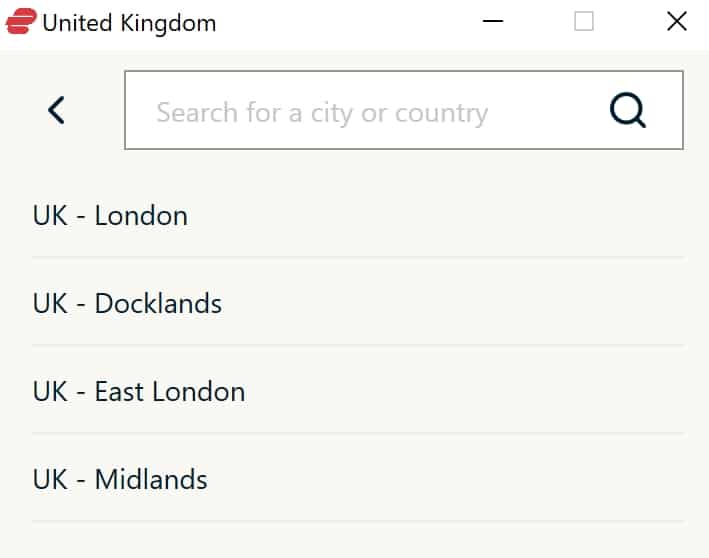Screen dimensions: 709x558
Task: Choose UK - Docklands server location
Action: coord(358,303)
